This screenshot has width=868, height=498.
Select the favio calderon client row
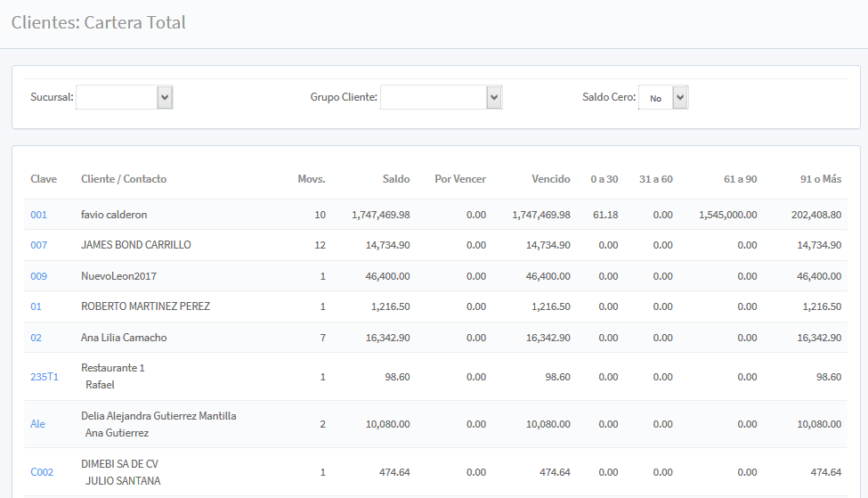[114, 215]
